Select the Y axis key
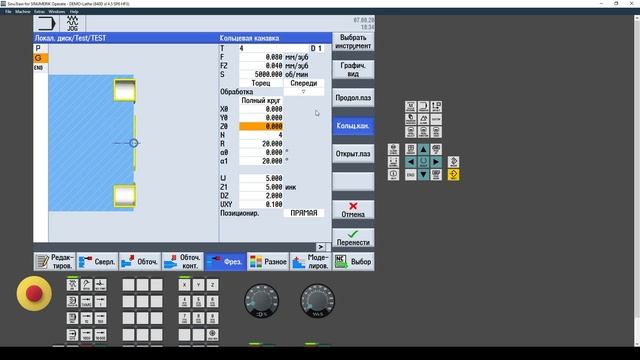 198,284
